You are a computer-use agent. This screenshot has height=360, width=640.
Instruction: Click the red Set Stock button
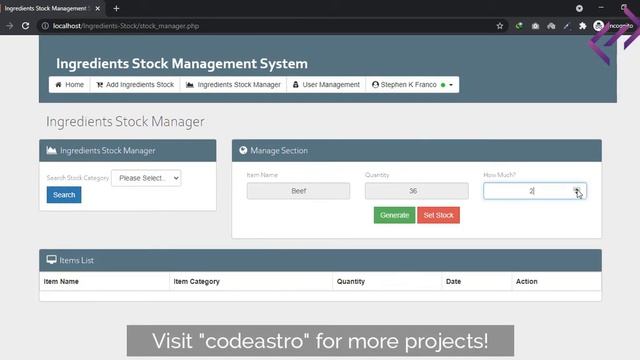click(x=438, y=215)
